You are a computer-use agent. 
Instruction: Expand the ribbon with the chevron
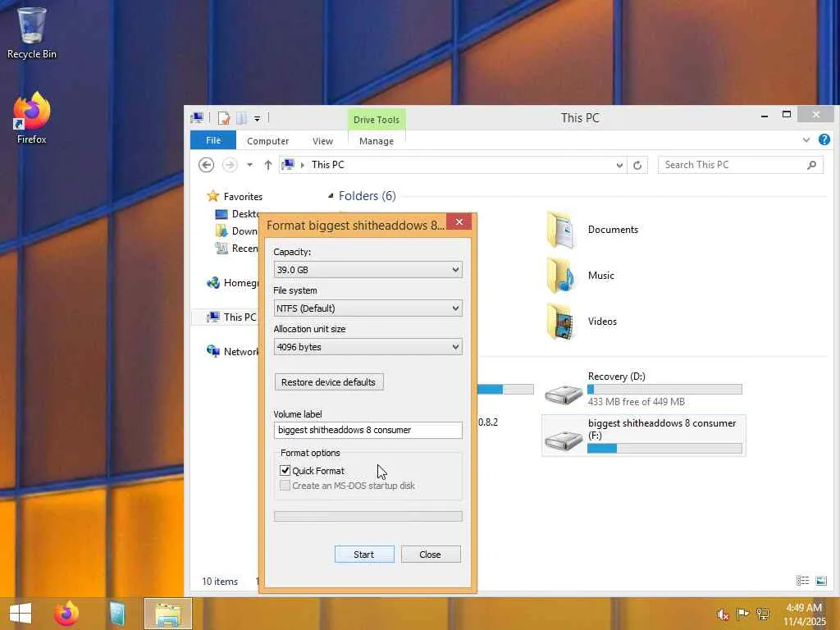[806, 139]
